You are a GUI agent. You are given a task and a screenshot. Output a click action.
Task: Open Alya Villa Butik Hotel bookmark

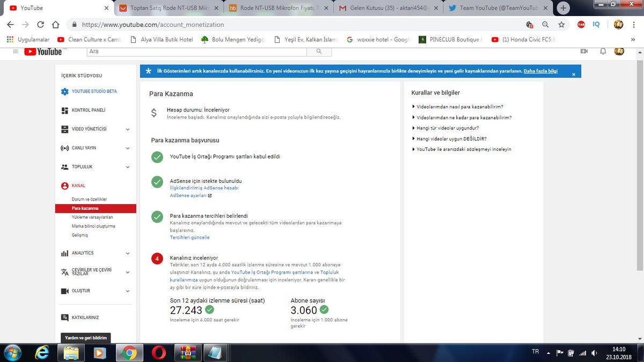[x=161, y=39]
